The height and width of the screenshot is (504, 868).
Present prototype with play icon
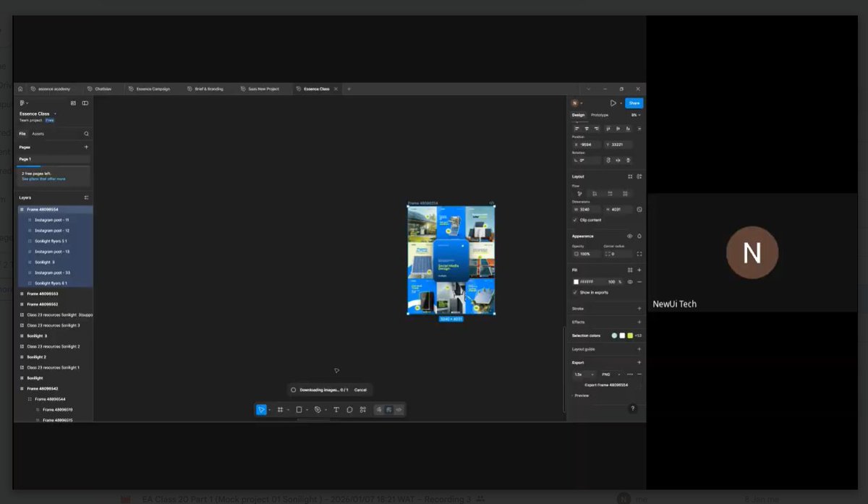point(613,103)
